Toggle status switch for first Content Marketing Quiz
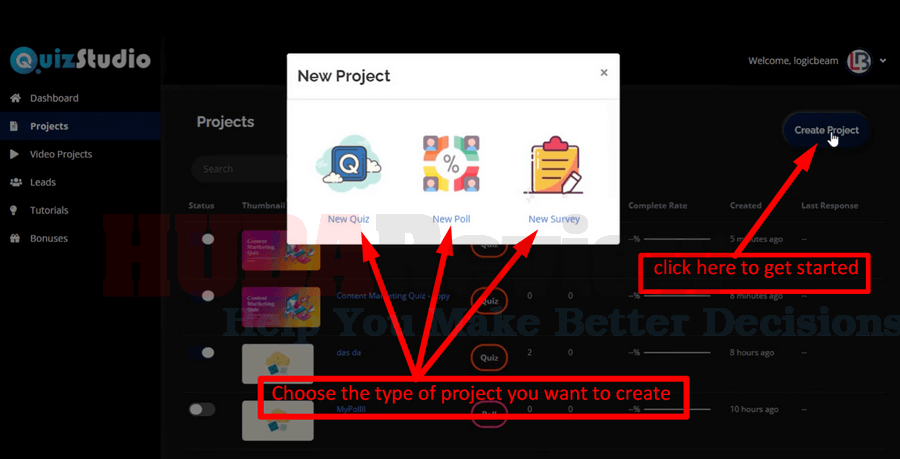 pos(202,239)
